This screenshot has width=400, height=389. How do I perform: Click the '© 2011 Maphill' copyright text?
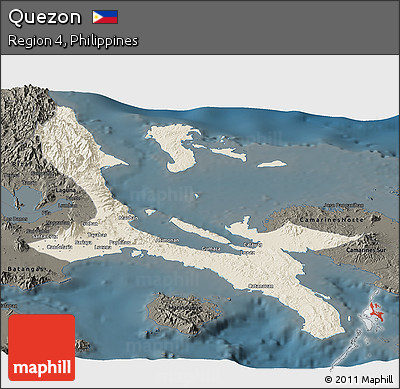359,379
